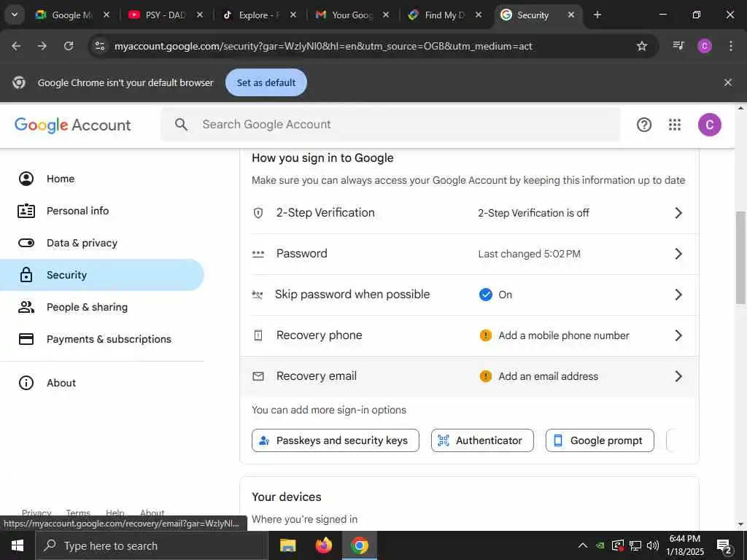Viewport: 747px width, 560px height.
Task: Switch to the PSY - DAD YouTube tab
Action: click(166, 15)
